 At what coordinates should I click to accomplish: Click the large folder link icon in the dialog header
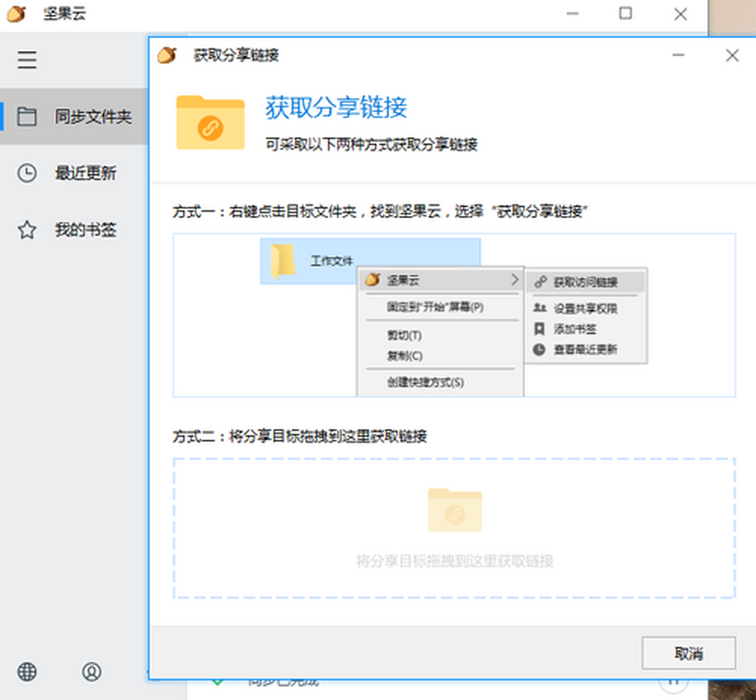(210, 123)
